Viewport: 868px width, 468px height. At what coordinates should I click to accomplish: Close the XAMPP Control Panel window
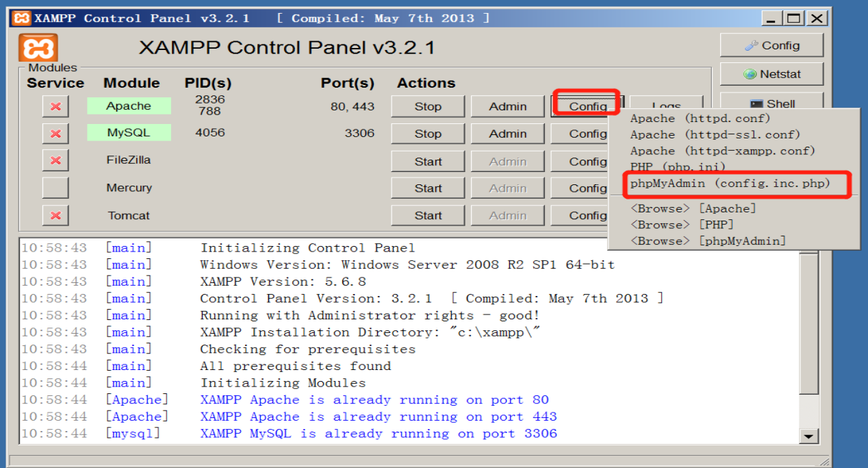[816, 19]
